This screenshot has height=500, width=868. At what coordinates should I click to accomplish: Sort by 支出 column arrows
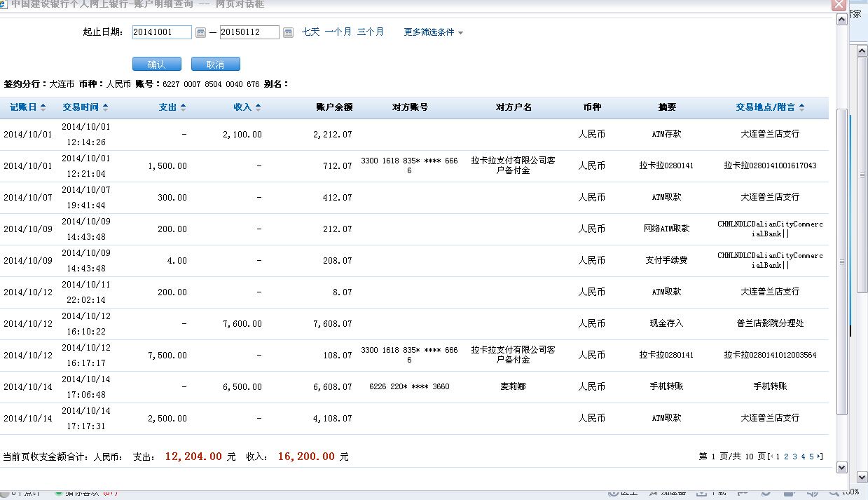[183, 107]
